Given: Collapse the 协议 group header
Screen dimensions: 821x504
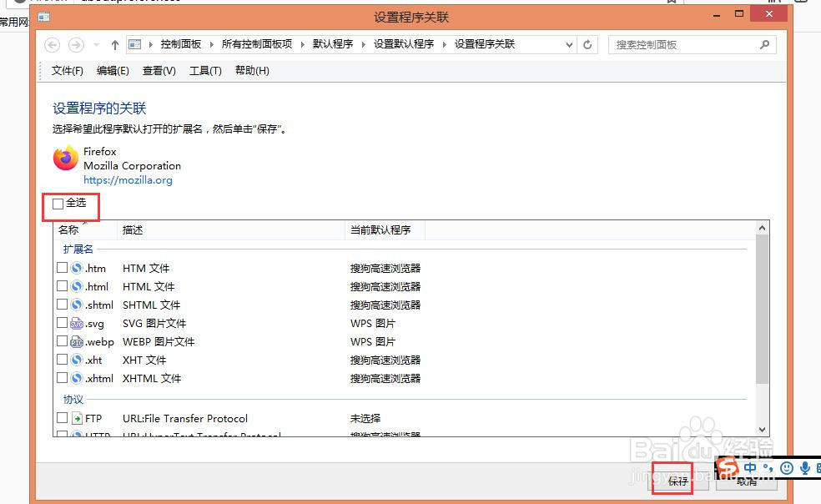Looking at the screenshot, I should pyautogui.click(x=73, y=400).
